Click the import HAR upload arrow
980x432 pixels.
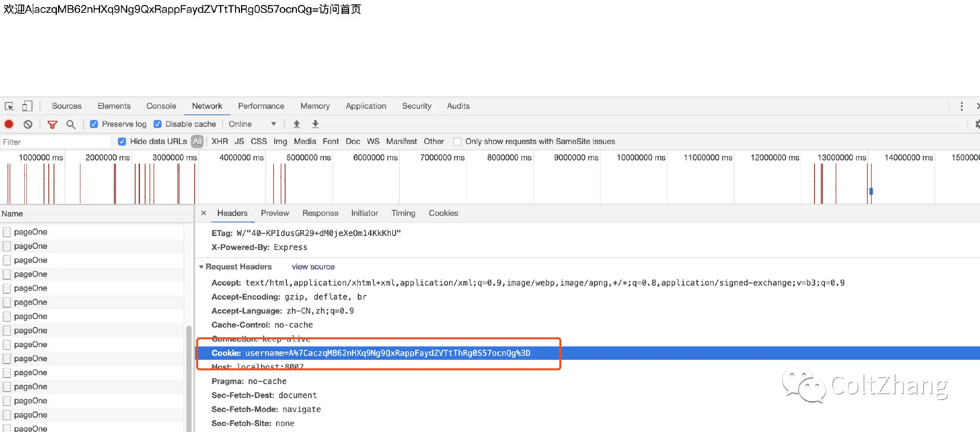[x=297, y=124]
